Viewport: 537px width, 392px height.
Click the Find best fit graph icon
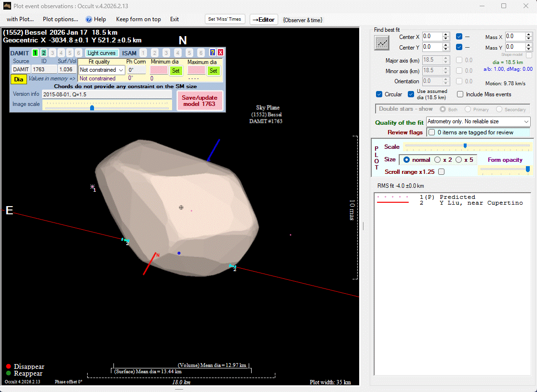point(382,43)
